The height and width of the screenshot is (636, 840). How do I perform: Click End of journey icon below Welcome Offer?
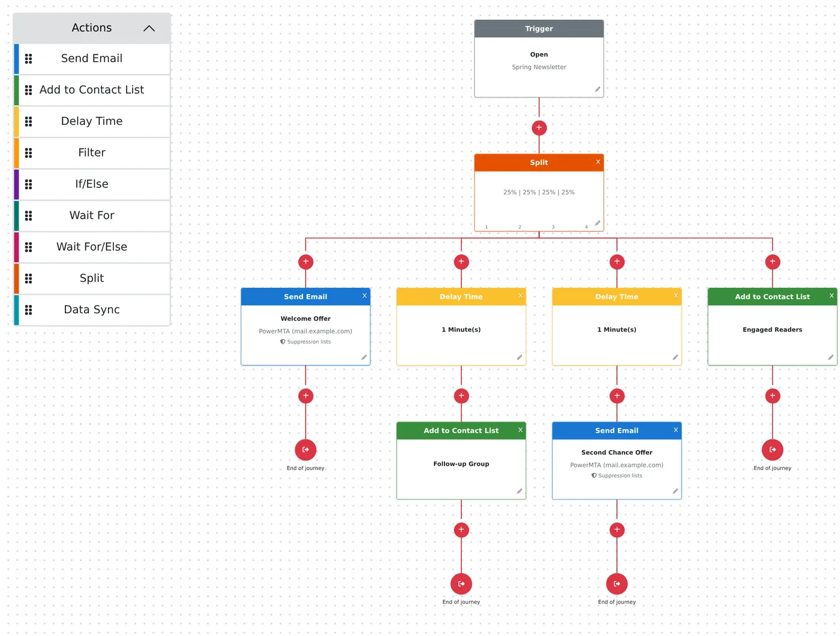point(305,450)
